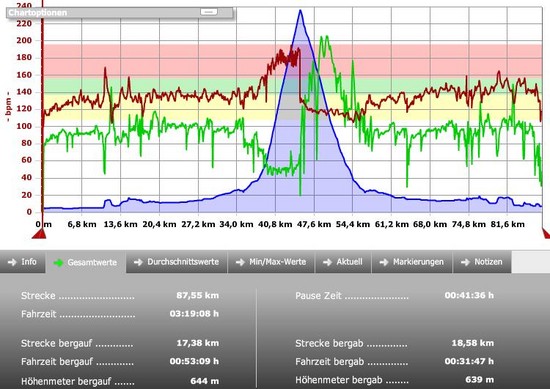
Task: Open the Markierungen tab
Action: pos(412,262)
